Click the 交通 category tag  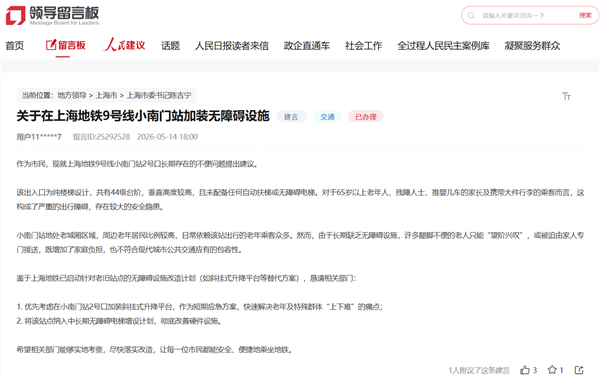tap(328, 117)
